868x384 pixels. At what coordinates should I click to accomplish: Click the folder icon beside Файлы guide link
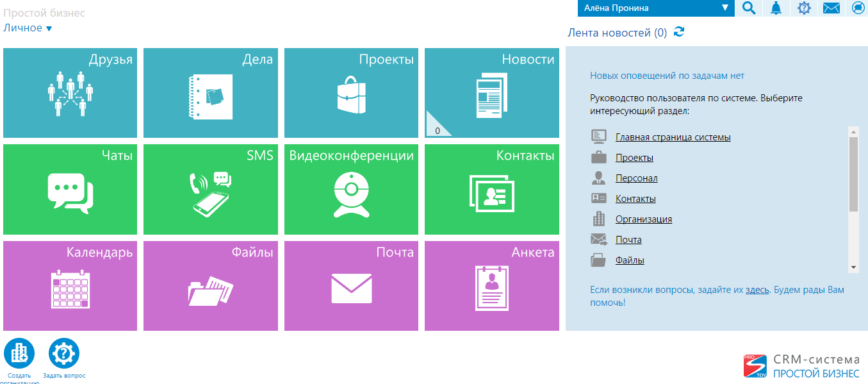pos(598,260)
